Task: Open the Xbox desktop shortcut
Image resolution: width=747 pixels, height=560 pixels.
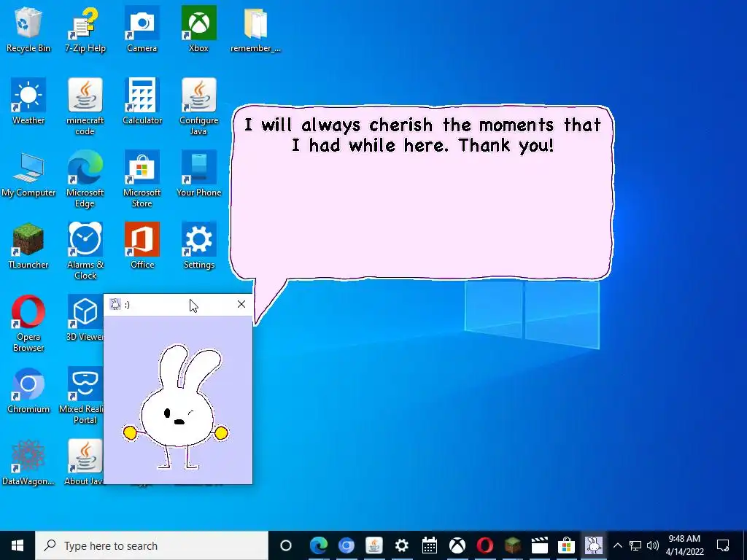Action: coord(198,29)
